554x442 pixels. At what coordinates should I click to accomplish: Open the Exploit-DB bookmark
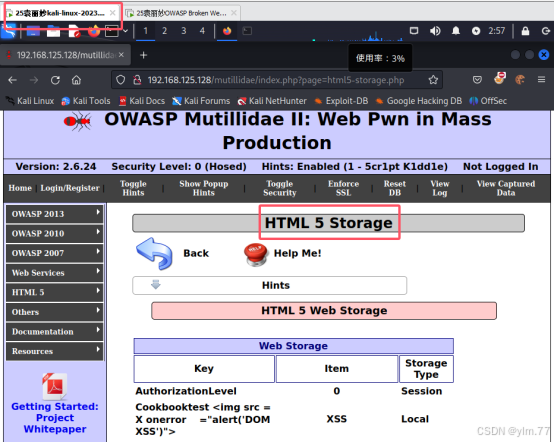[x=341, y=101]
